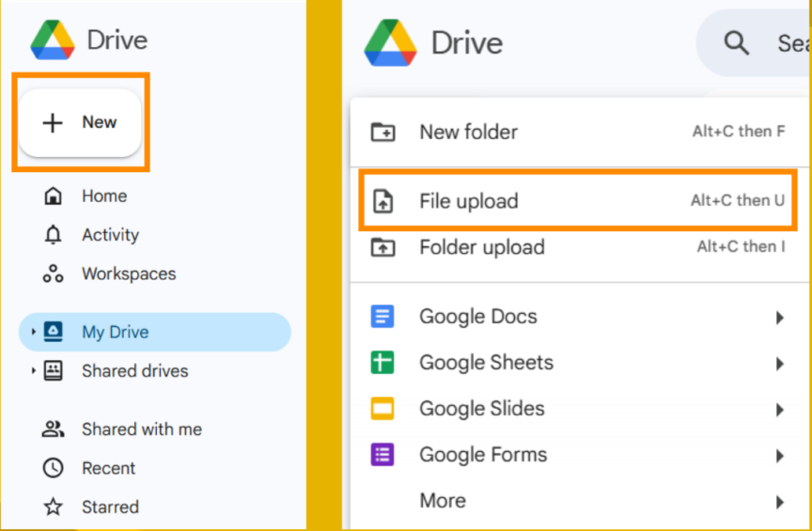Open Starred in the sidebar
Image resolution: width=812 pixels, height=531 pixels.
point(110,507)
